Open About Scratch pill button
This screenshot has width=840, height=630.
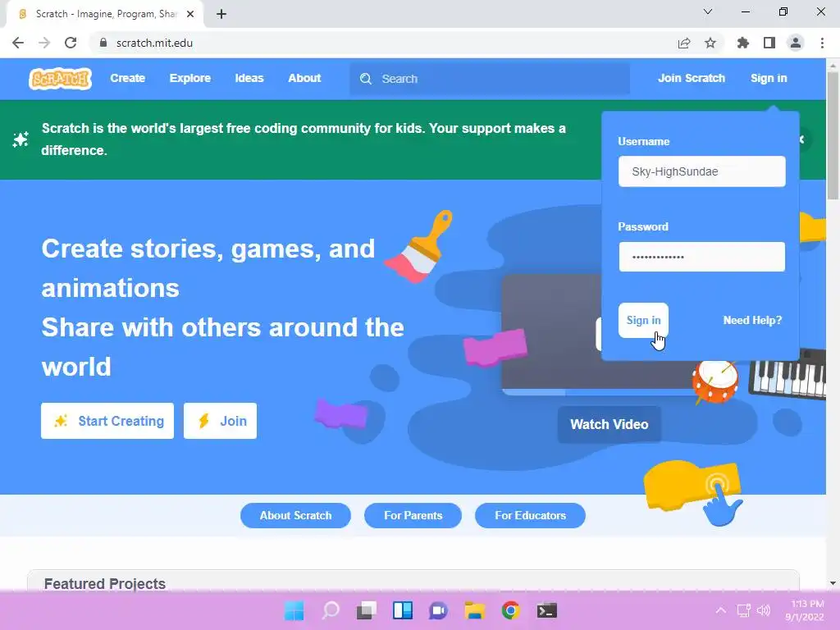(x=295, y=515)
